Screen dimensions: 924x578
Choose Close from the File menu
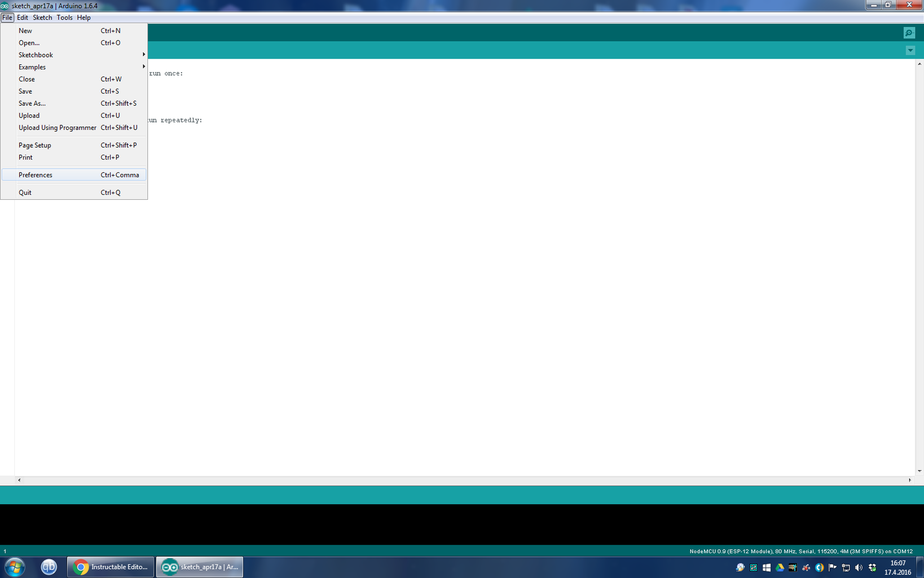point(74,79)
